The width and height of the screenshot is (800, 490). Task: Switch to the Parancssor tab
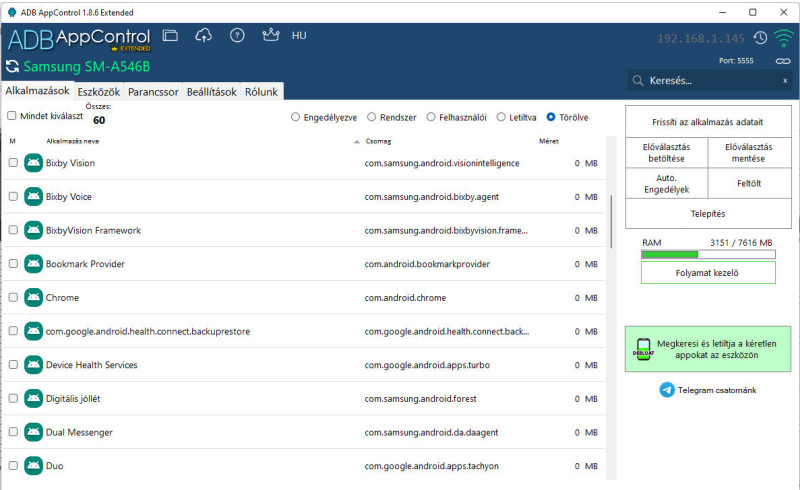click(x=153, y=92)
